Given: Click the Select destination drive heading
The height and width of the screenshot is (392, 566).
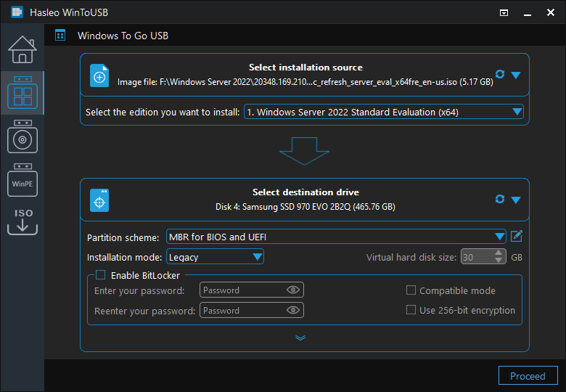Looking at the screenshot, I should coord(305,192).
